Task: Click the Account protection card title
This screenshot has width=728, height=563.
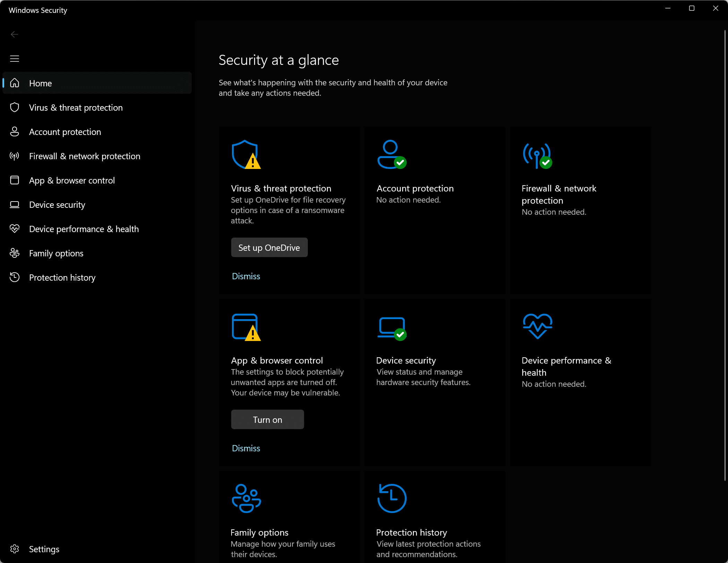Action: point(415,188)
